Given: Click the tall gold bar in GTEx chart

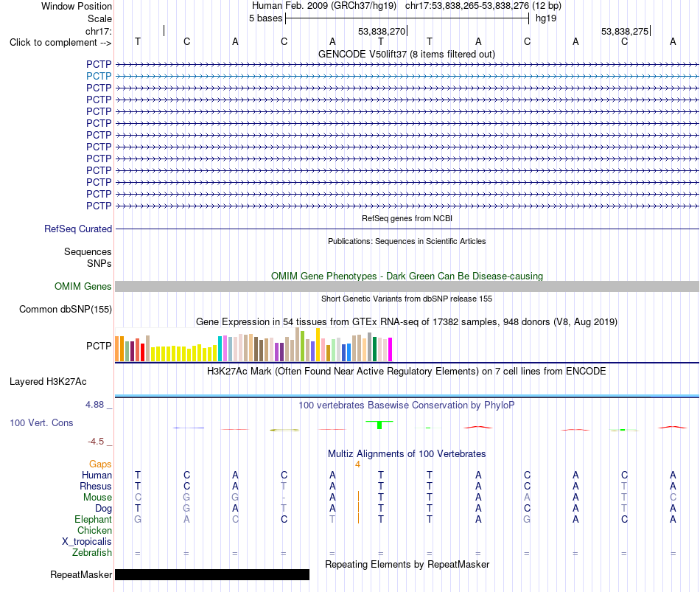Looking at the screenshot, I should coord(318,344).
